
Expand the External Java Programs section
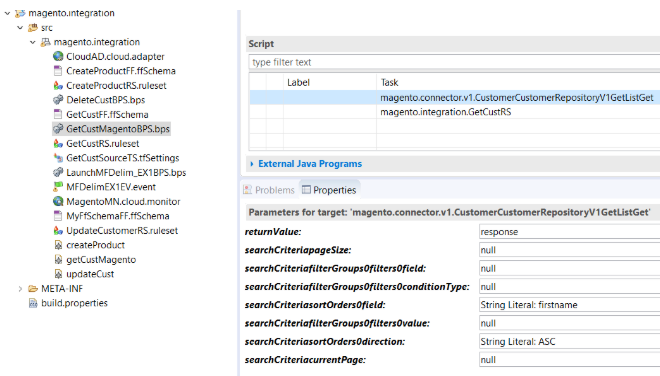[x=252, y=164]
